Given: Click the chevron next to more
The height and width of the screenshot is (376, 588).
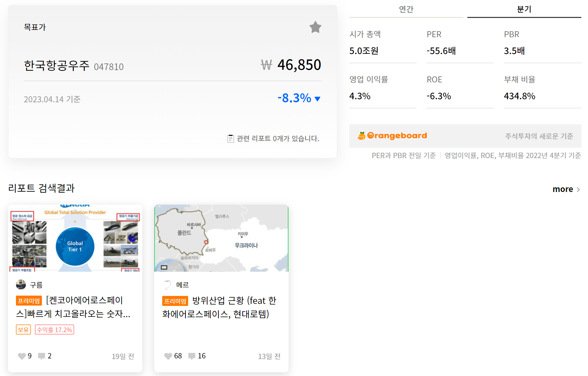Looking at the screenshot, I should coord(578,189).
